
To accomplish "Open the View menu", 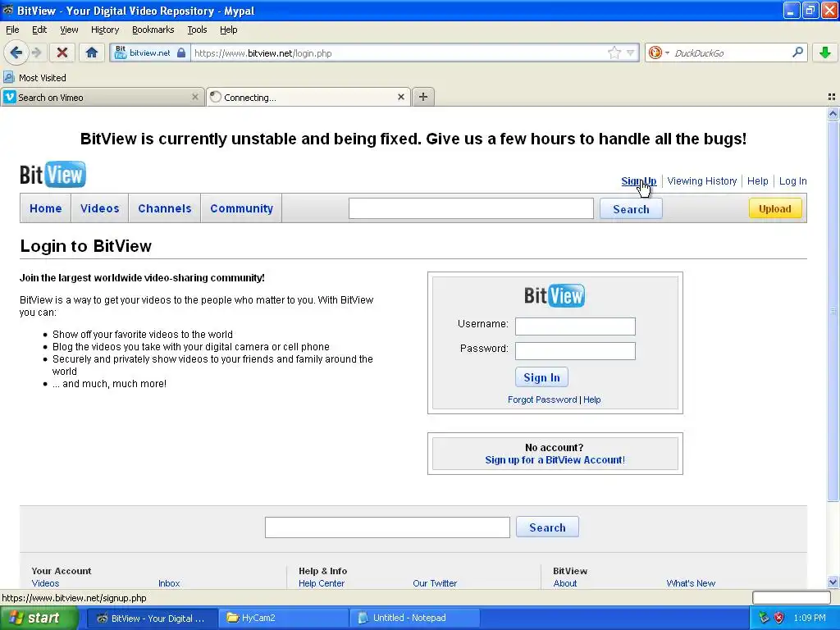I will [69, 30].
